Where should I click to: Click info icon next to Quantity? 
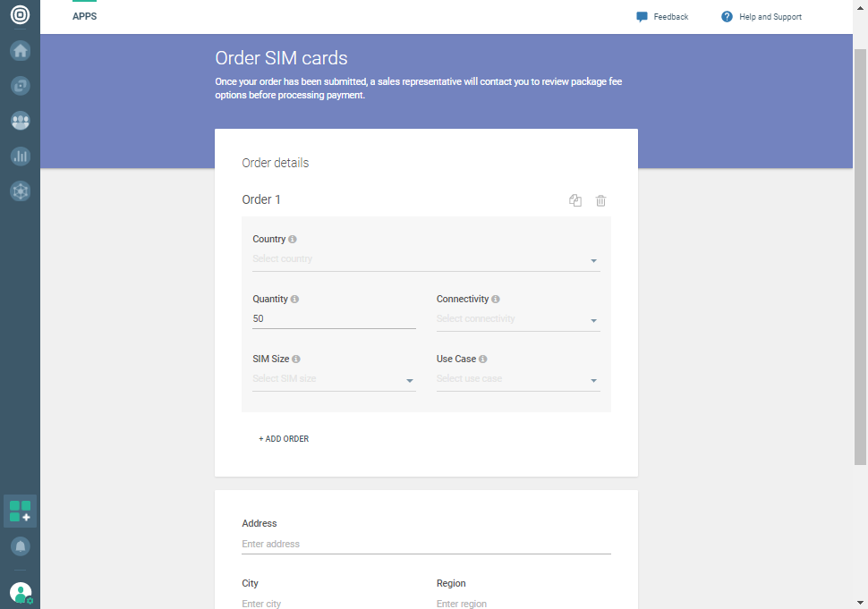pyautogui.click(x=294, y=300)
